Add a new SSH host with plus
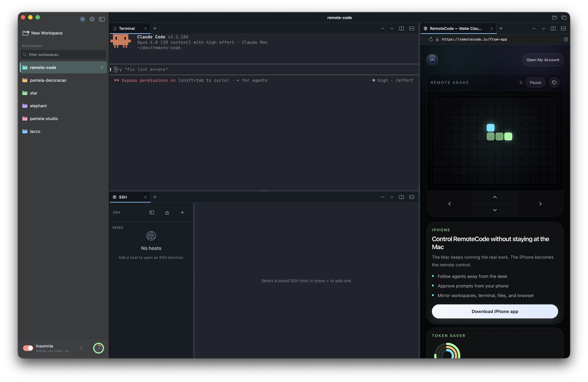Screen dimensions: 588x382 point(182,212)
